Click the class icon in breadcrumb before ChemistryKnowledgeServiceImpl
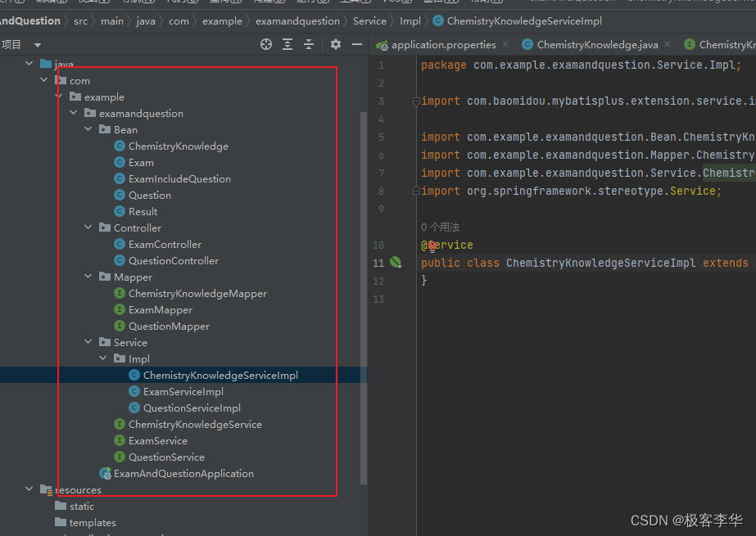 pos(438,20)
